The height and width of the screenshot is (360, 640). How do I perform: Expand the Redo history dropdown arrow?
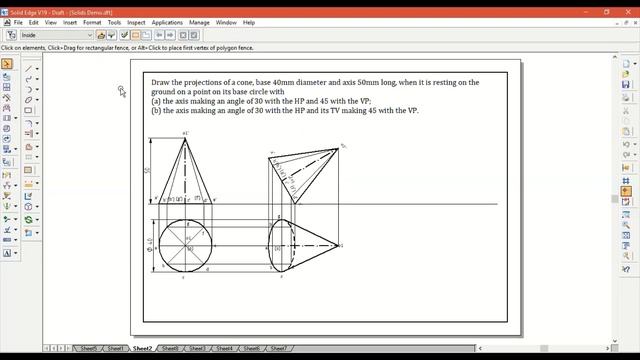[635, 155]
